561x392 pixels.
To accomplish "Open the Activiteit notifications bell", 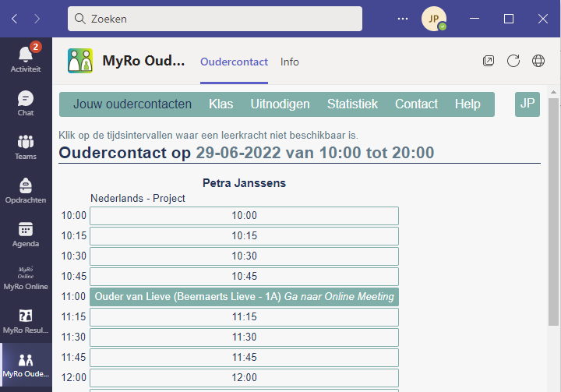I will click(26, 59).
